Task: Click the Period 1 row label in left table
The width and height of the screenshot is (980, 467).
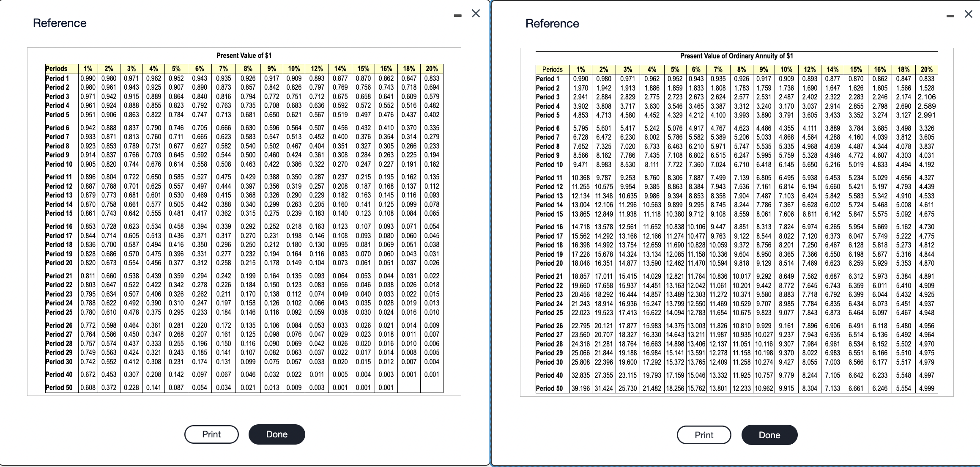Action: (57, 78)
